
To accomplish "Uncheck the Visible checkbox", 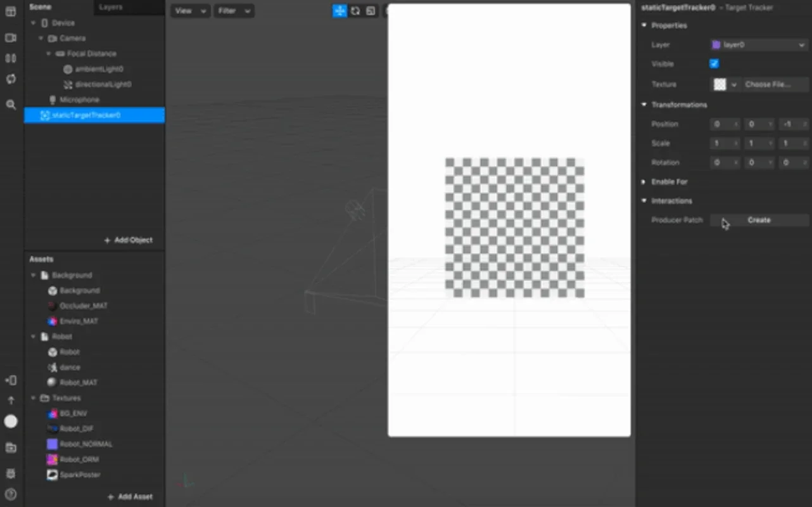I will [x=714, y=64].
